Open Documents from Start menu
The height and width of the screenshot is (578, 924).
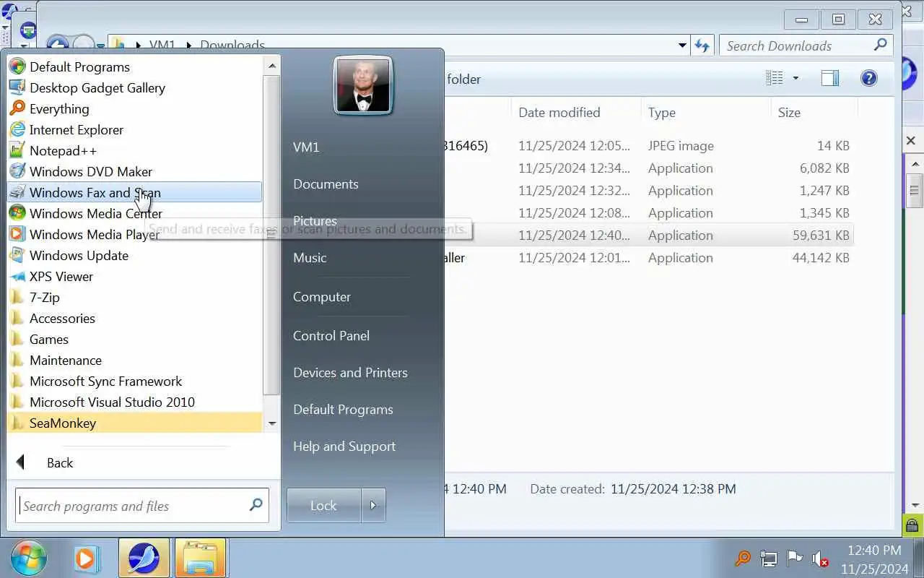point(326,184)
